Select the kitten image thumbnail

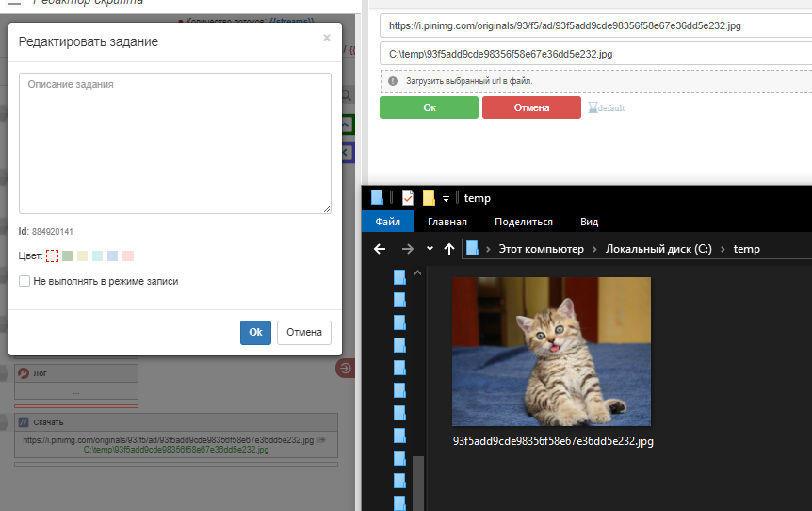[551, 351]
